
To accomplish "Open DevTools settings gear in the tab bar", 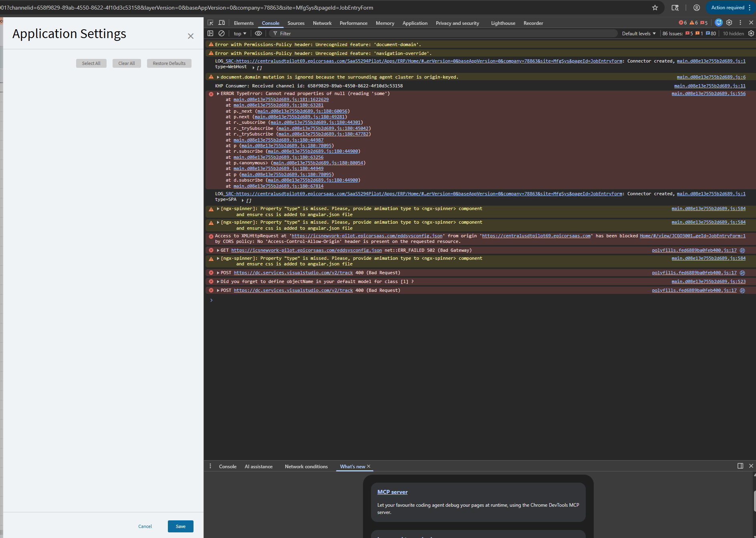I will pyautogui.click(x=729, y=23).
